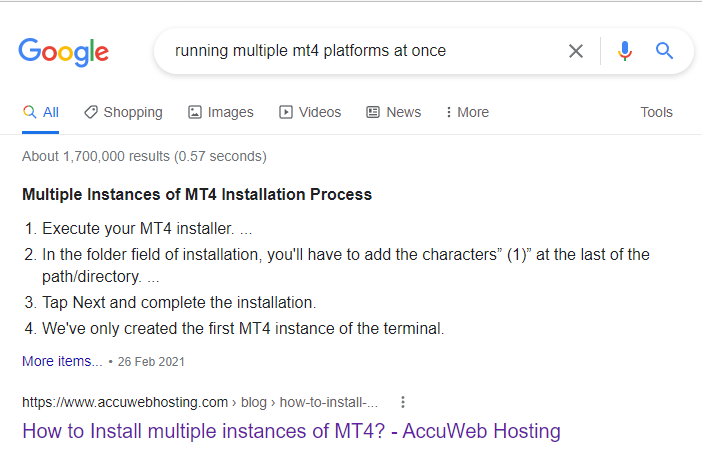This screenshot has height=452, width=702.
Task: Select the All results tab
Action: tap(41, 112)
